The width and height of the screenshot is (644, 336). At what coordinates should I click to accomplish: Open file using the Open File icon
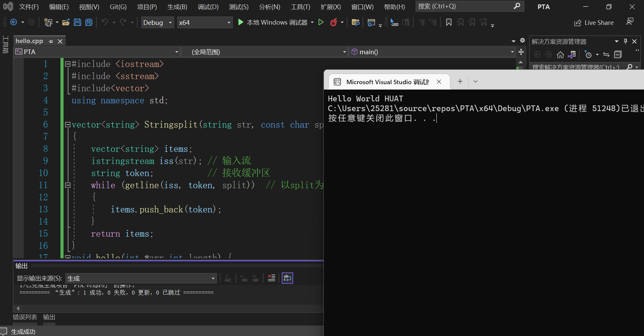pyautogui.click(x=66, y=23)
